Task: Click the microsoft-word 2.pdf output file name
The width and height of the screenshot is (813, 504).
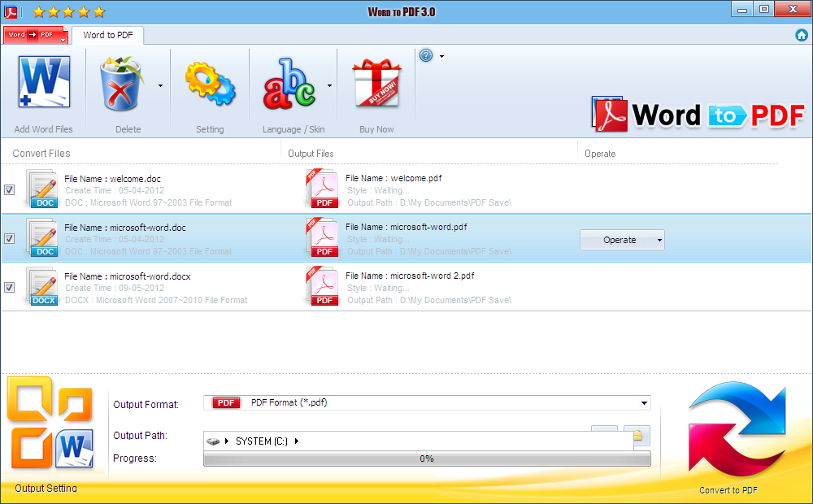Action: pyautogui.click(x=410, y=276)
